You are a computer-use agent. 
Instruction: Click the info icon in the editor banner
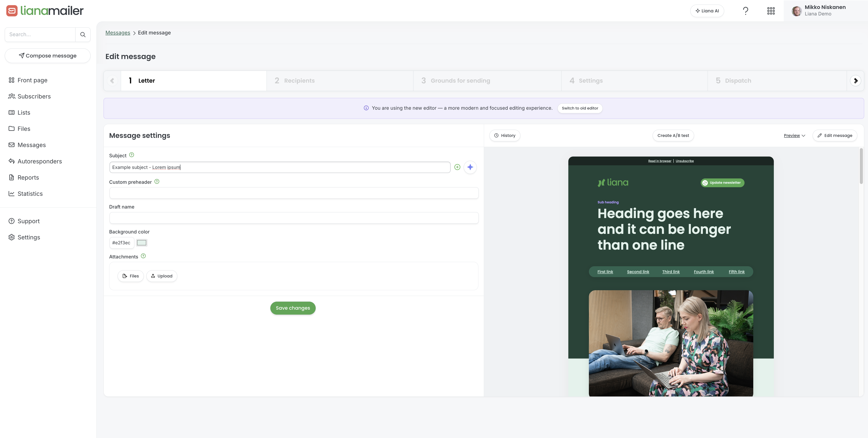point(366,108)
